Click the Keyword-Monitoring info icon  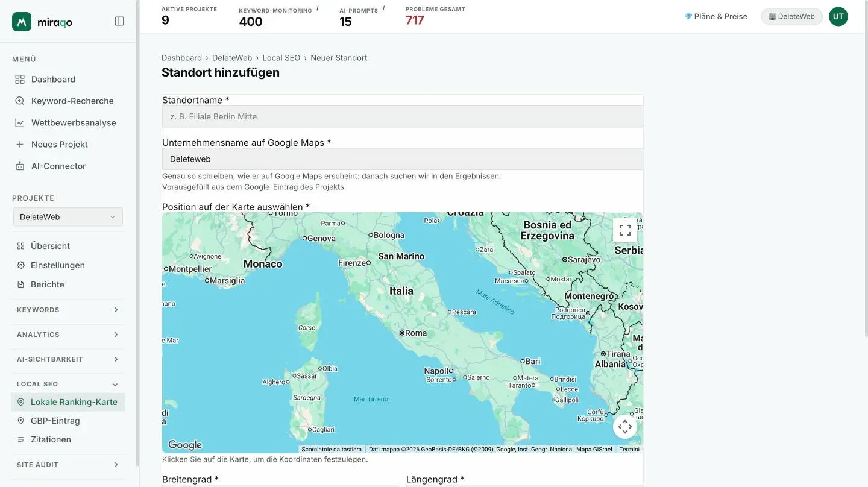pos(318,9)
